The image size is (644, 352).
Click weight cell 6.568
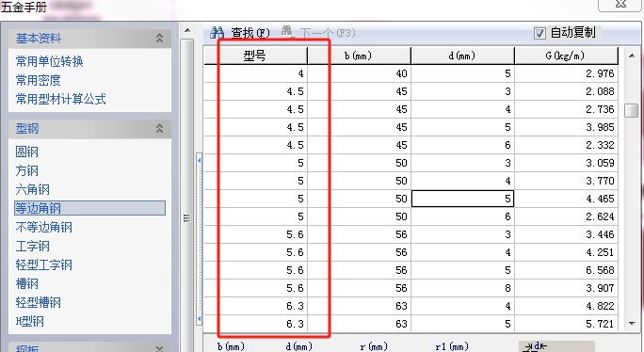coord(566,270)
